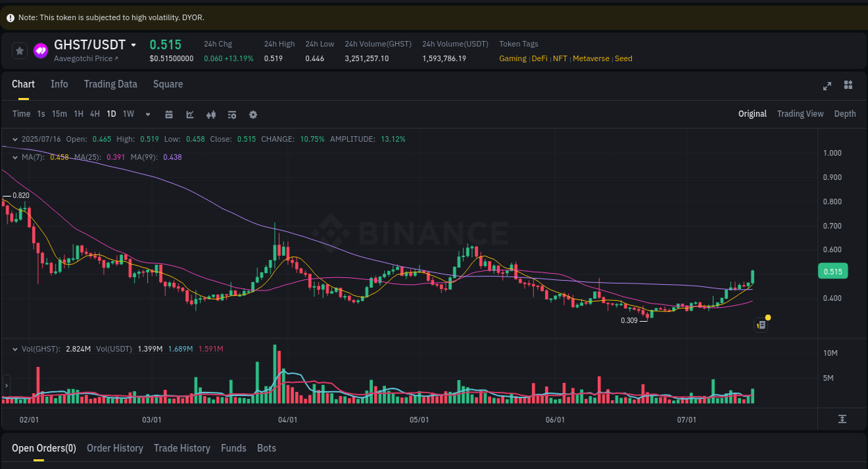This screenshot has height=469, width=868.
Task: Switch to the Trading Data tab
Action: 110,84
